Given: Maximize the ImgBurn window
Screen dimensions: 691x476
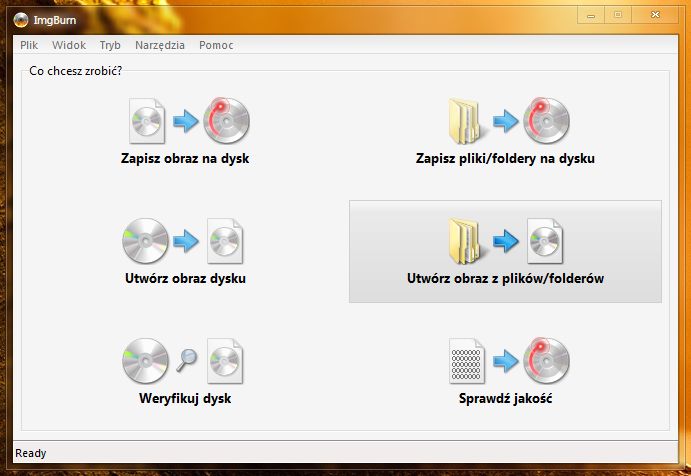Looking at the screenshot, I should pyautogui.click(x=618, y=15).
